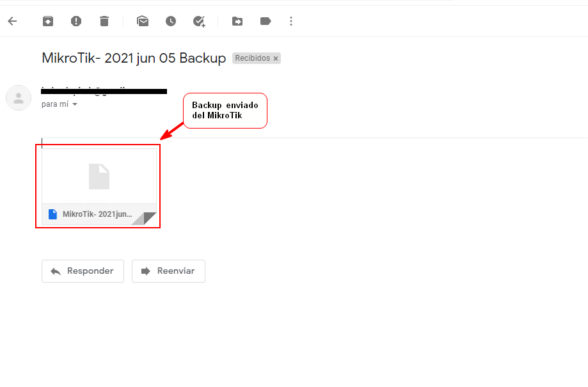Go back using the left arrow
Screen dimensions: 588x387
(x=12, y=21)
